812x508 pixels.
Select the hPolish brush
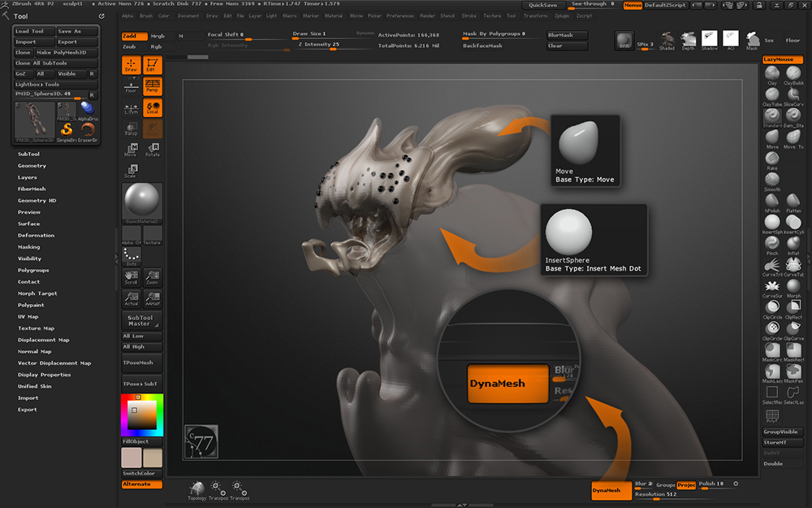click(772, 201)
